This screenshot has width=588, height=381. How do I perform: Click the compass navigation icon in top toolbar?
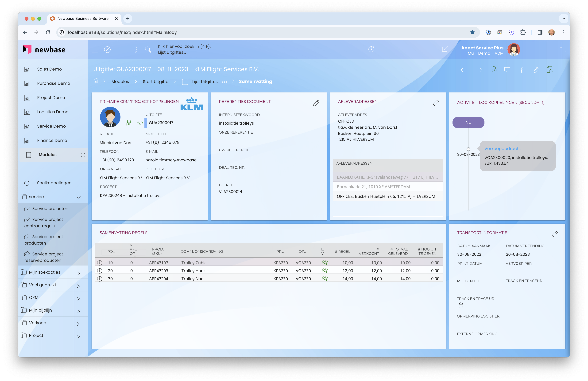pyautogui.click(x=107, y=49)
